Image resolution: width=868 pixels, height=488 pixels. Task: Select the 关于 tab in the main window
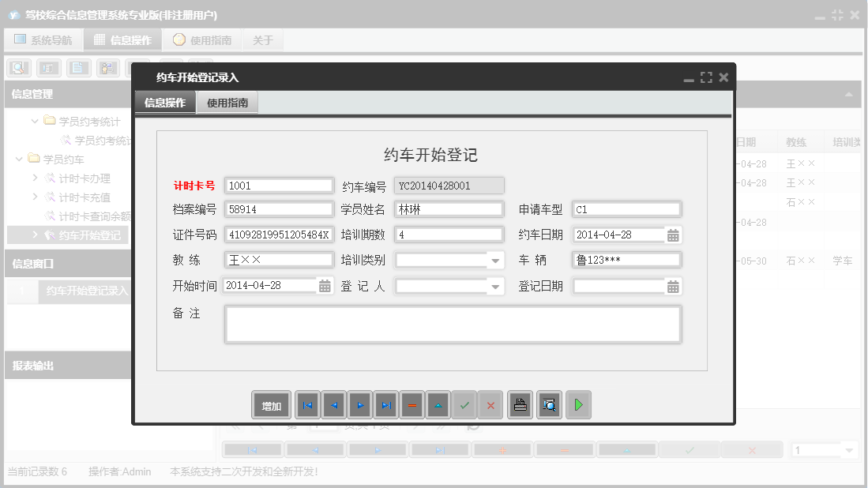tap(263, 39)
